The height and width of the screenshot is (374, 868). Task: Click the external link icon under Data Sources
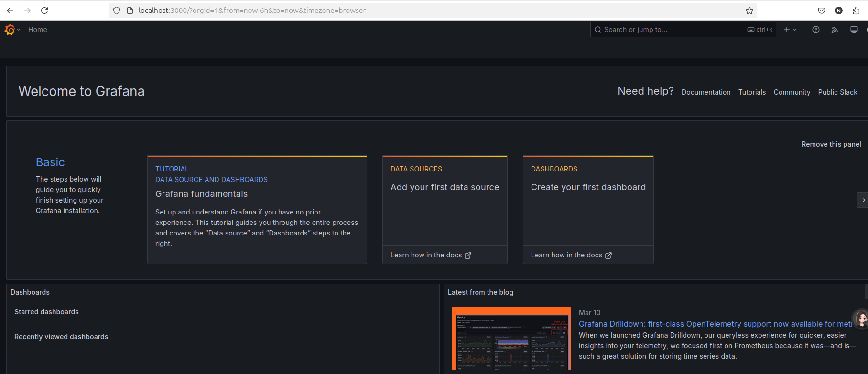point(468,256)
